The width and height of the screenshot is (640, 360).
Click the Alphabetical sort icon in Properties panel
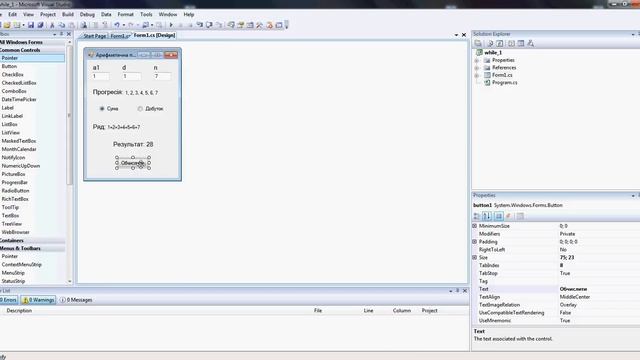pos(487,216)
